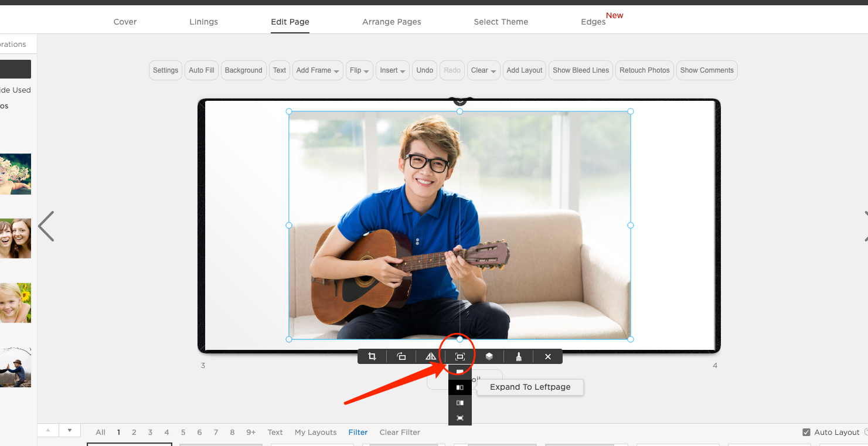Click the Add Layout button
This screenshot has width=868, height=446.
[x=525, y=70]
